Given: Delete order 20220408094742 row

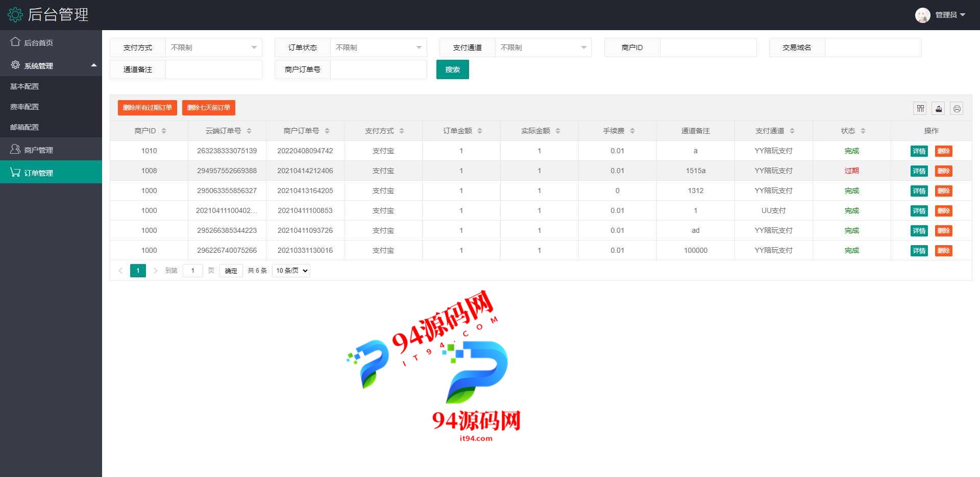Looking at the screenshot, I should pos(944,151).
